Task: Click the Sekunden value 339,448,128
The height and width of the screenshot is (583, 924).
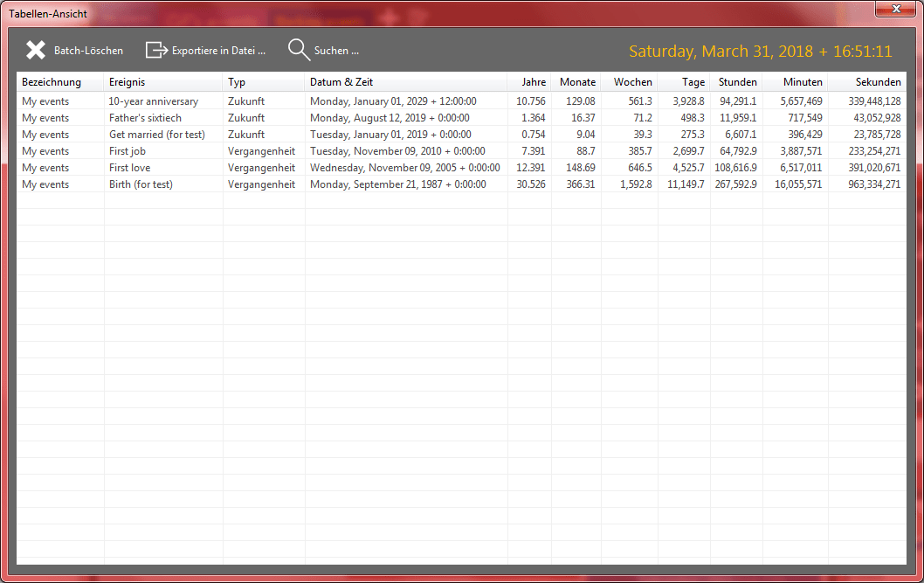Action: (x=874, y=101)
